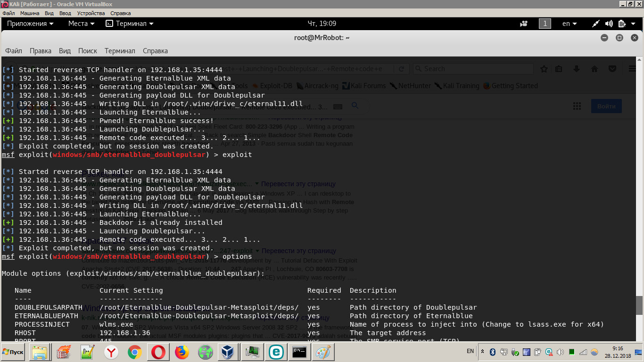Click the screen recording camera icon in Kali panel
644x362 pixels.
(523, 24)
